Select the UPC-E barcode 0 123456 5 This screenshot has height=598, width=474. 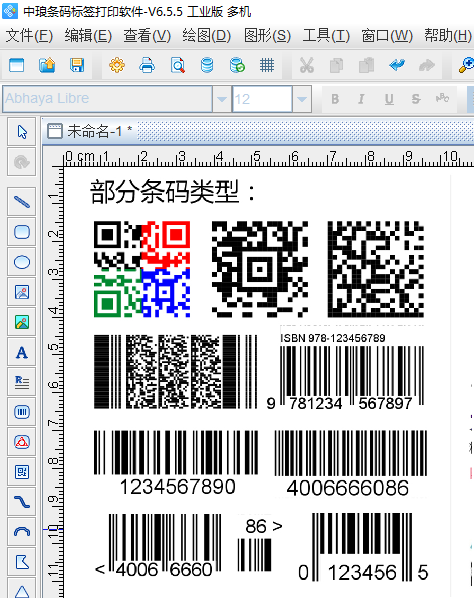pyautogui.click(x=363, y=547)
